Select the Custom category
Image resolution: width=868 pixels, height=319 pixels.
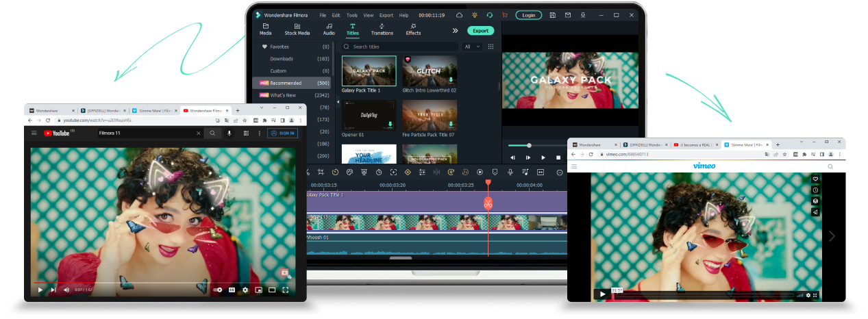coord(290,71)
